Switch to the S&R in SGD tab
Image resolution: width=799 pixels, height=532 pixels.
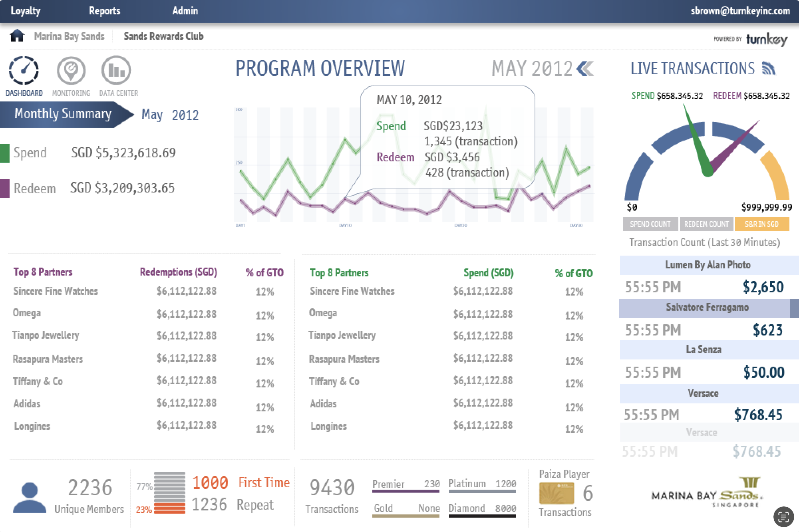(762, 224)
